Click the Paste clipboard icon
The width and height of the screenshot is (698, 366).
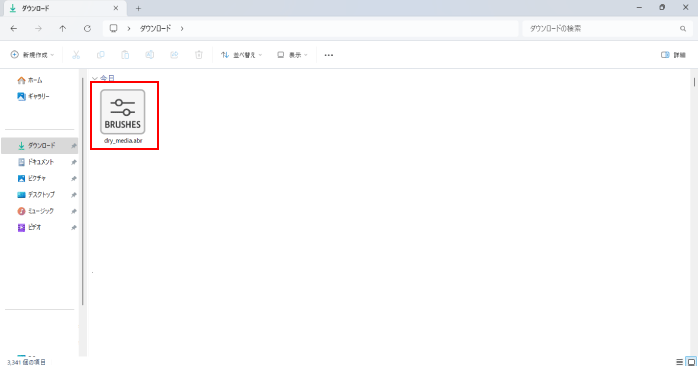tap(125, 55)
